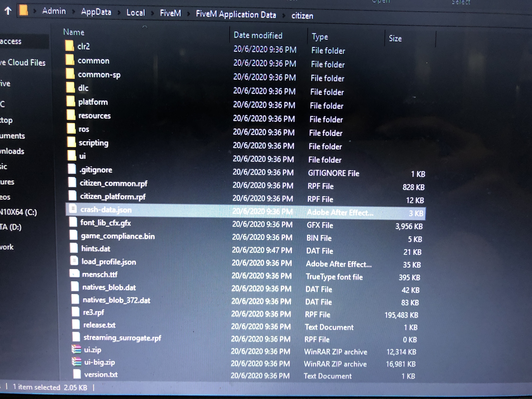532x399 pixels.
Task: Expand the chevron after FiveM in the path
Action: (189, 14)
